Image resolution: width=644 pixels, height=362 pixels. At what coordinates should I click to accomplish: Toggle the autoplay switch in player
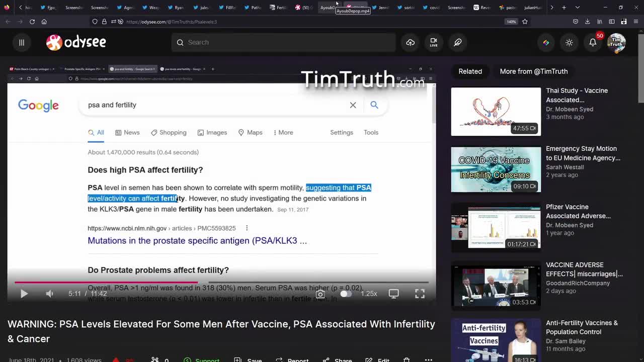coord(345,294)
